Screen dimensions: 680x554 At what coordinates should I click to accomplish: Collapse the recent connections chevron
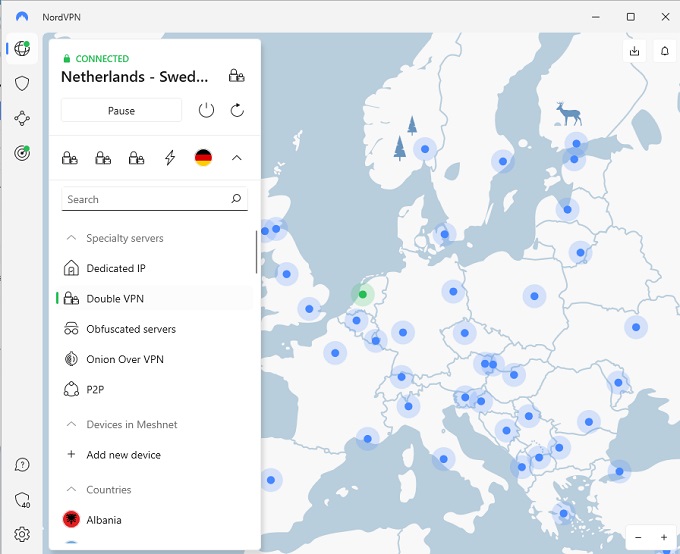(x=237, y=158)
